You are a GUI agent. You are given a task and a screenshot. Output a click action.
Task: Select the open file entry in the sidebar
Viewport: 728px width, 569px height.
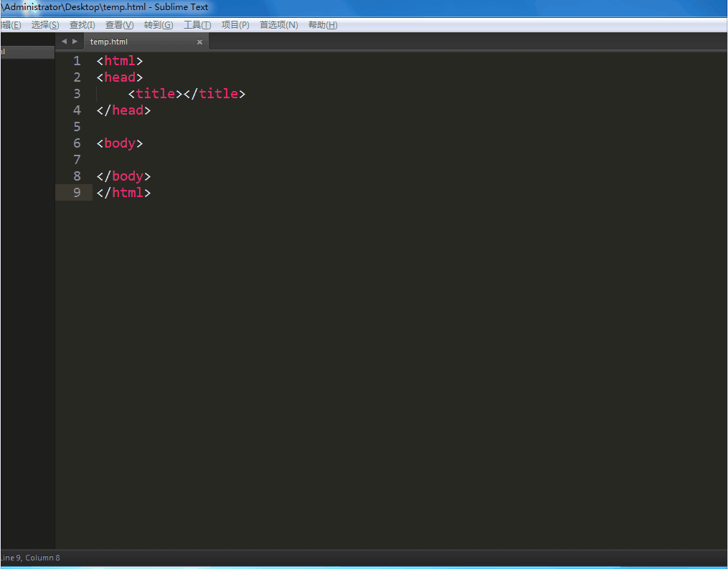pyautogui.click(x=27, y=52)
